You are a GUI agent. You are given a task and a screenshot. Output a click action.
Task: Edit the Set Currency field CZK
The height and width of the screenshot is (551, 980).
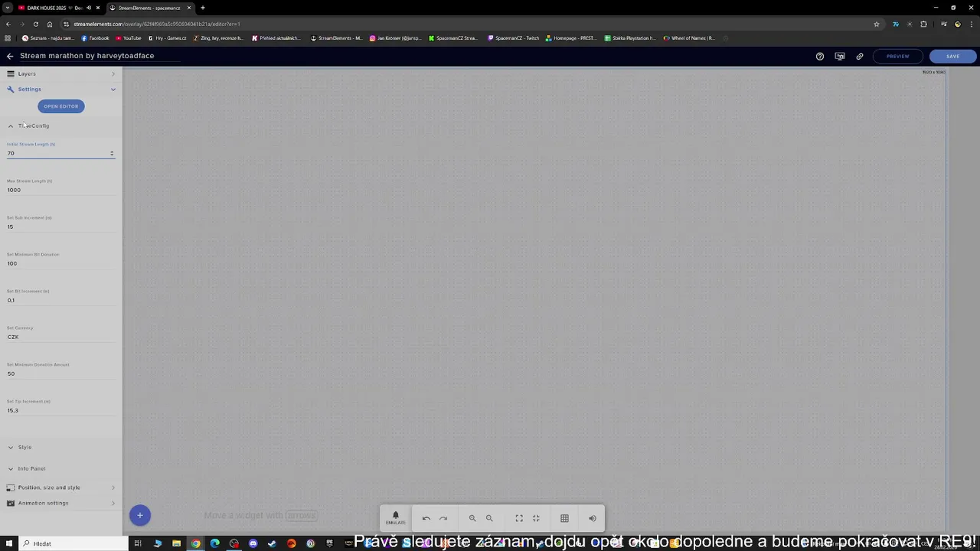[x=61, y=337]
